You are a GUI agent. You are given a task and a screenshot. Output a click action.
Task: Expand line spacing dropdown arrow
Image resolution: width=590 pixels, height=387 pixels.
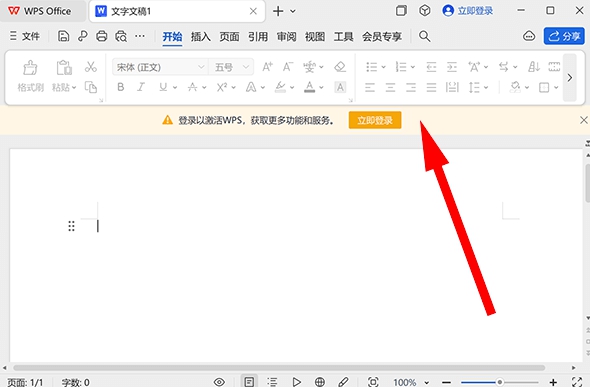pyautogui.click(x=486, y=88)
